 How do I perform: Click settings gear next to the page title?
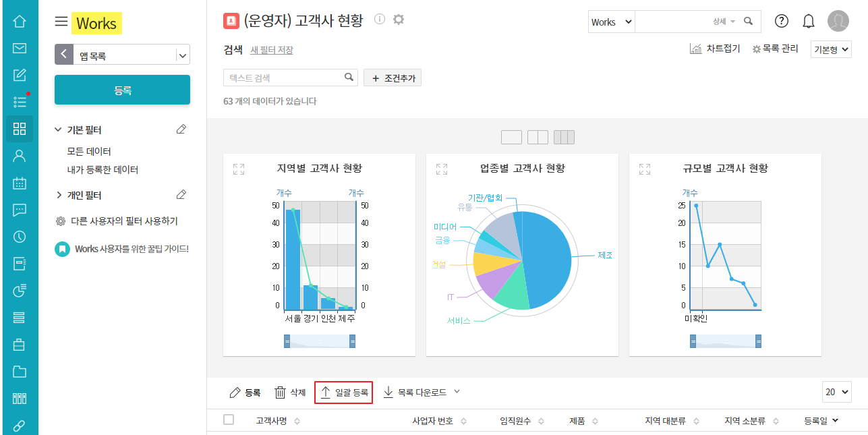click(399, 20)
